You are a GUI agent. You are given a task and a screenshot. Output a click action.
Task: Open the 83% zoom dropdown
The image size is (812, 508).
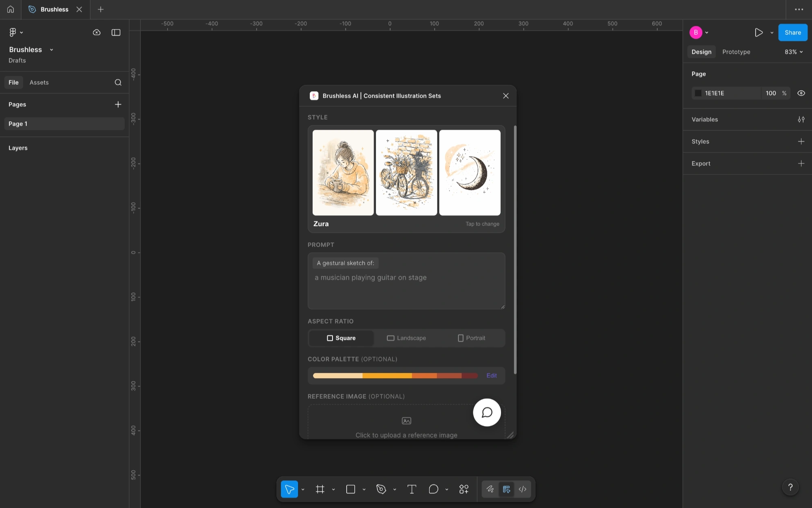tap(793, 52)
